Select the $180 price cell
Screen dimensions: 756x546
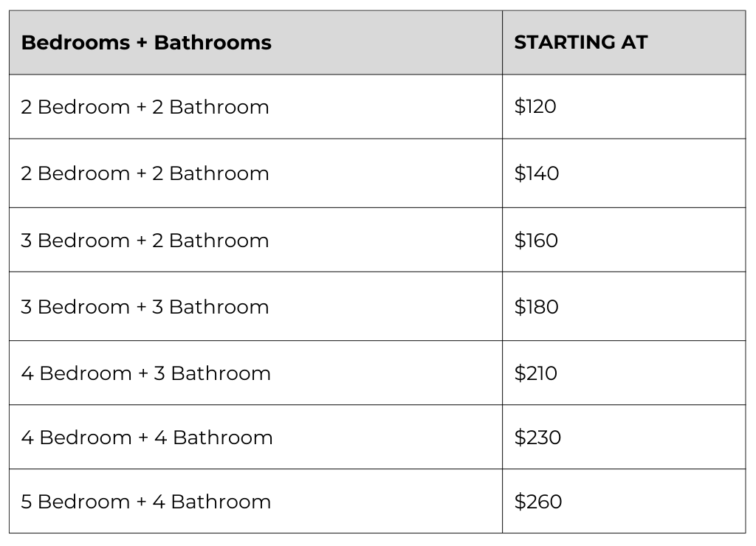click(624, 306)
